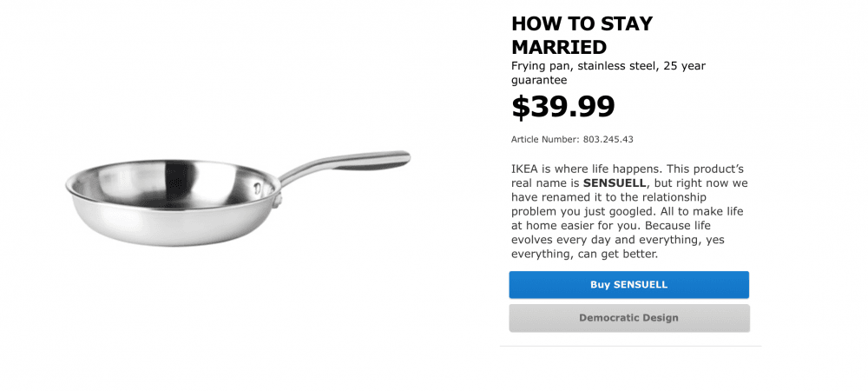This screenshot has height=391, width=868.
Task: Click the "guarantee" word under the title
Action: pos(539,80)
